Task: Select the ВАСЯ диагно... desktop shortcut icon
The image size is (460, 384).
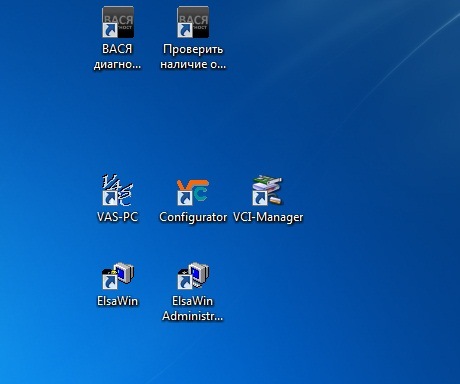Action: (x=118, y=22)
